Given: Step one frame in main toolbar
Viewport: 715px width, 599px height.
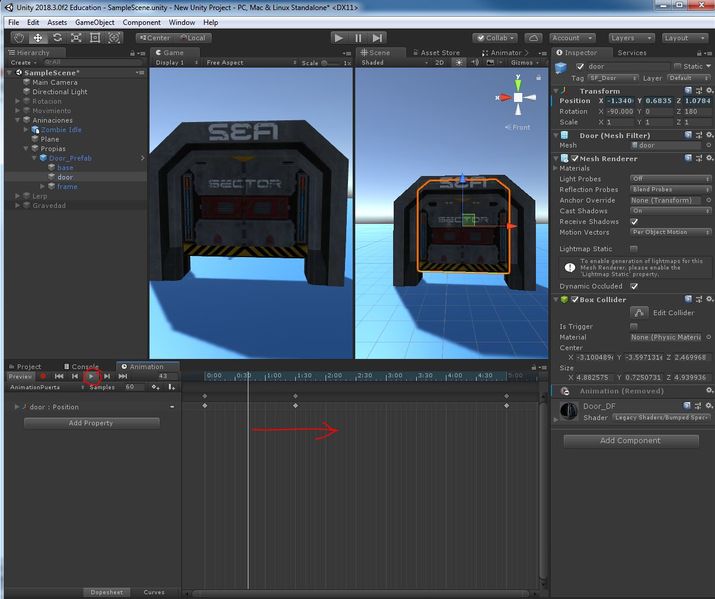Looking at the screenshot, I should tap(378, 38).
